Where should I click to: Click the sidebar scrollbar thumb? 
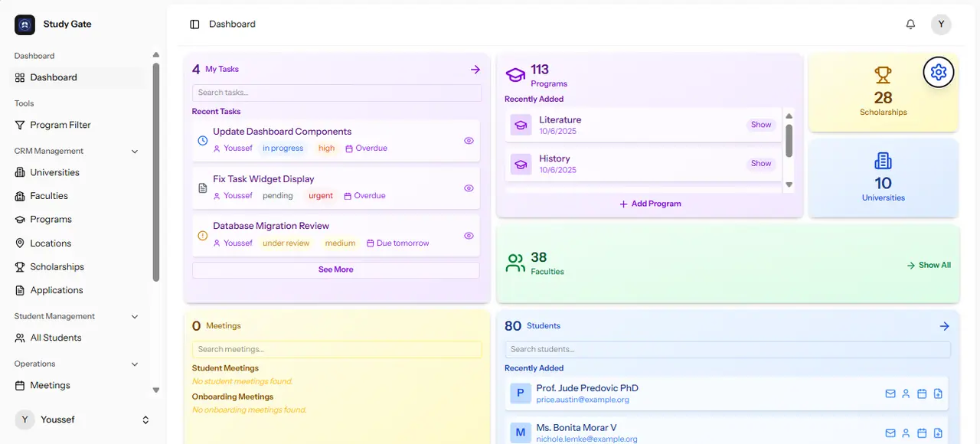click(x=156, y=172)
